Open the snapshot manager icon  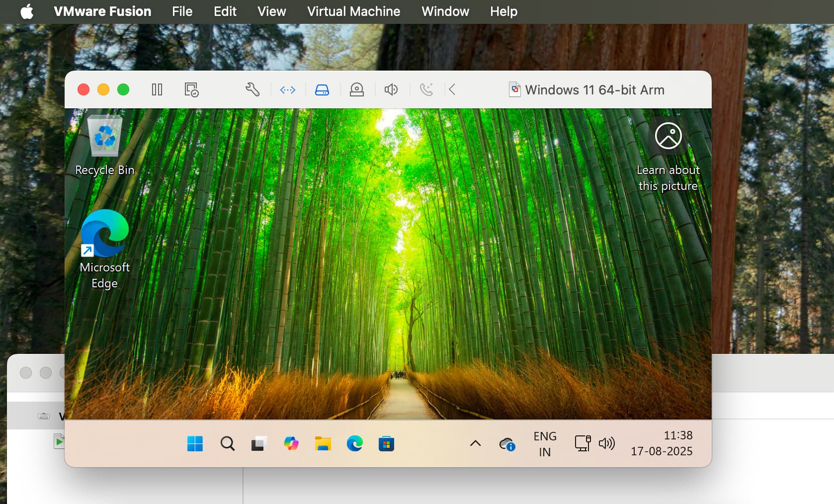point(191,89)
